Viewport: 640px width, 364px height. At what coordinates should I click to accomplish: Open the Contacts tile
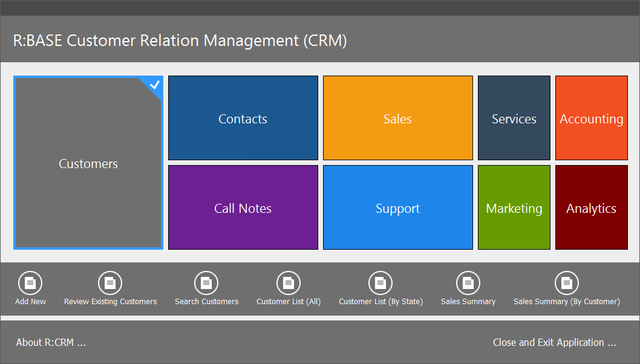click(243, 119)
